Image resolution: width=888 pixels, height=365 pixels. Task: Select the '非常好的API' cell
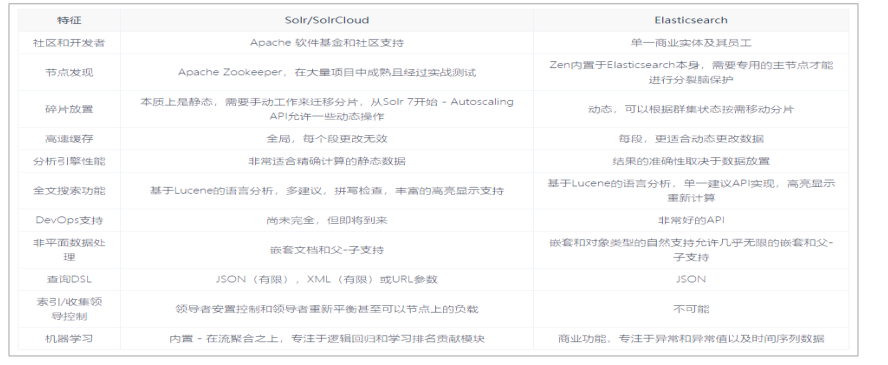pyautogui.click(x=691, y=220)
